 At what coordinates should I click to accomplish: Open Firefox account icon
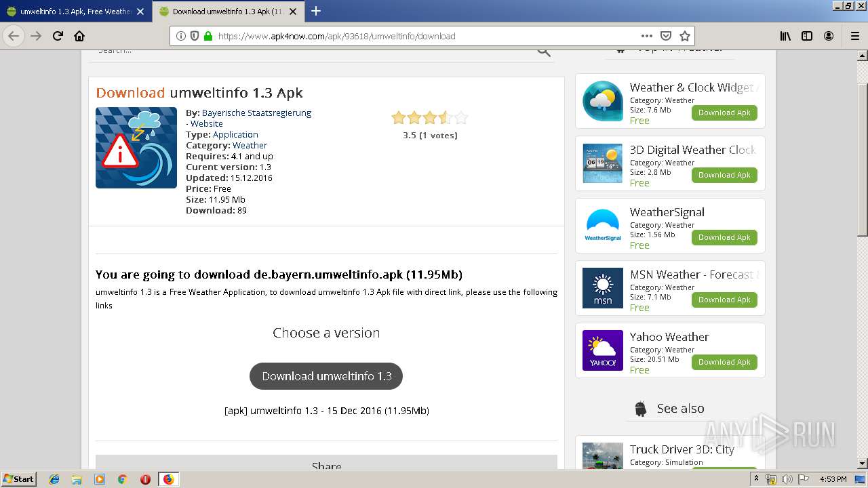click(x=829, y=36)
